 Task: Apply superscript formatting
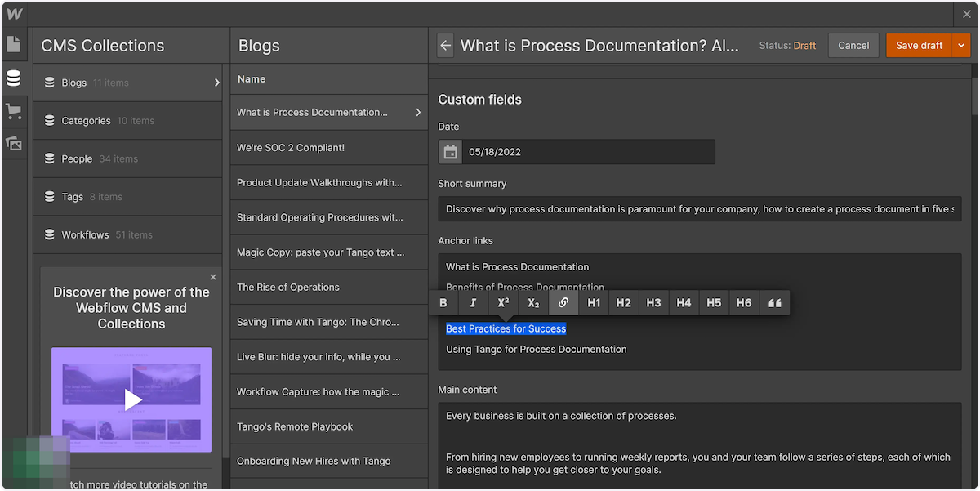click(503, 303)
